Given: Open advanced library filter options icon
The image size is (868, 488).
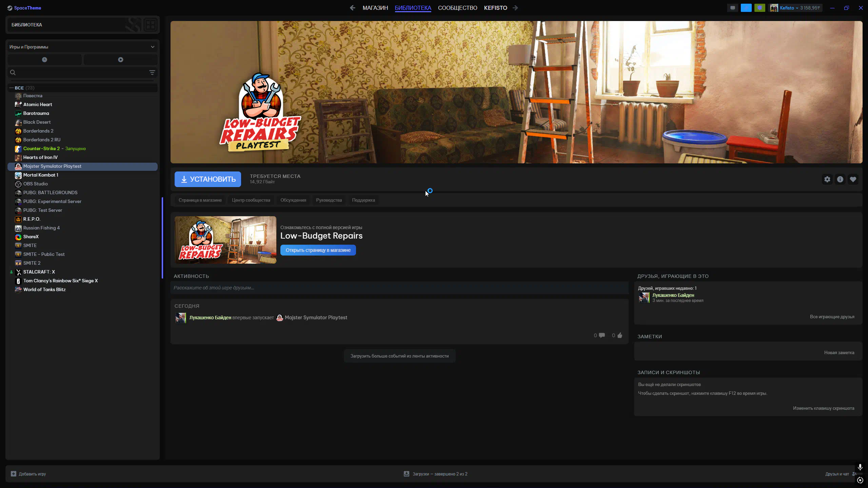Looking at the screenshot, I should [x=152, y=73].
